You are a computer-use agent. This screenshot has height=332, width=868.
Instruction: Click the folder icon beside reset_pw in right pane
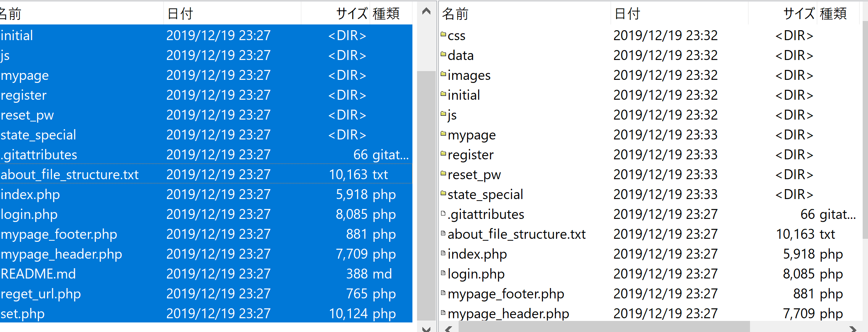(x=443, y=173)
